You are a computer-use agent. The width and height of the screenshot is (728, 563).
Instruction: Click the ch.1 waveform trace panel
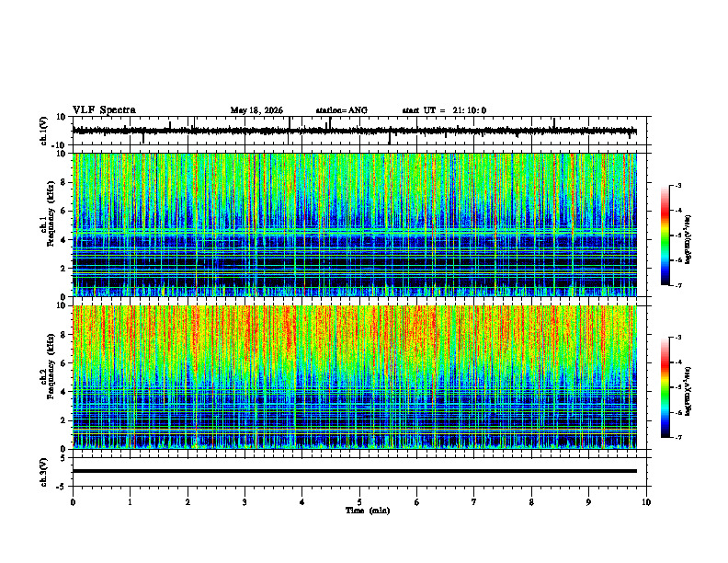coord(354,131)
